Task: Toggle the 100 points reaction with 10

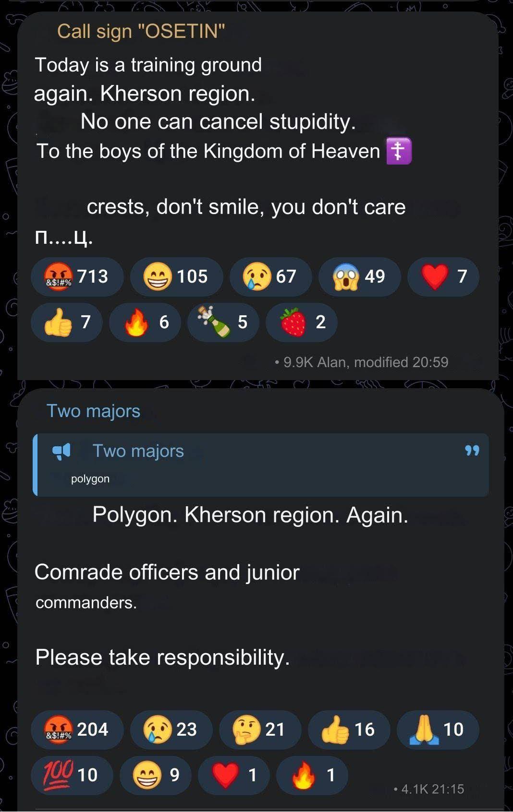Action: pyautogui.click(x=72, y=775)
